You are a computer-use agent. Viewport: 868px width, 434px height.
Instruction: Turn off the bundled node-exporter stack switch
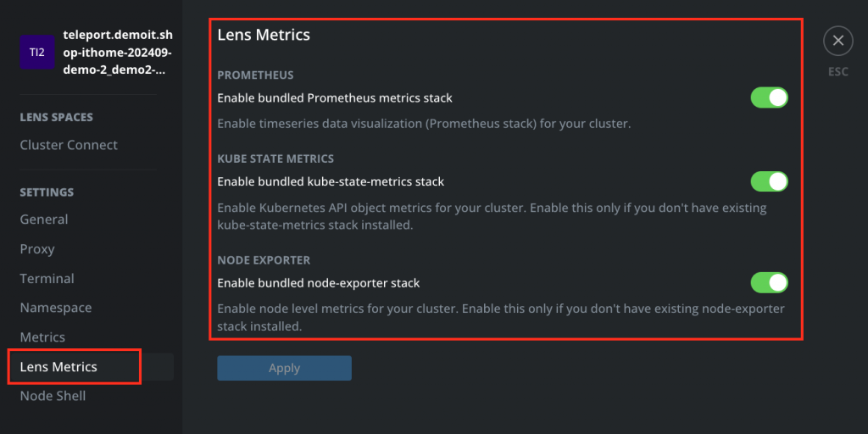click(769, 282)
